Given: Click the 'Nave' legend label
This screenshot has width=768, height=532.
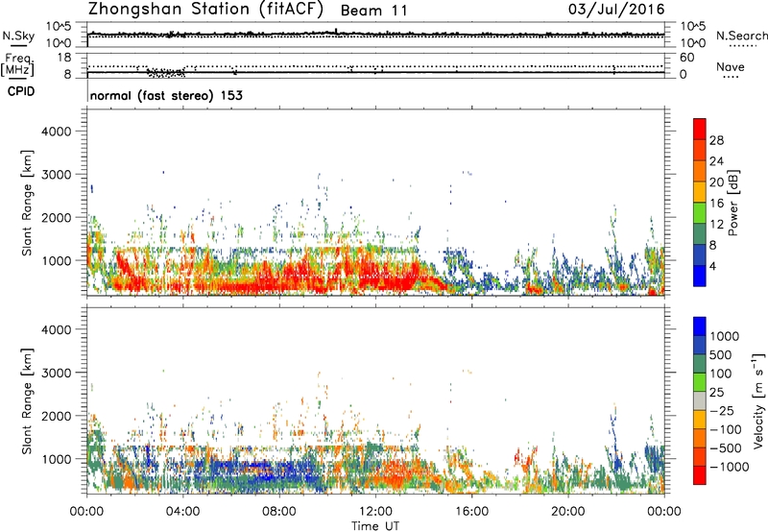Looking at the screenshot, I should pyautogui.click(x=731, y=66).
